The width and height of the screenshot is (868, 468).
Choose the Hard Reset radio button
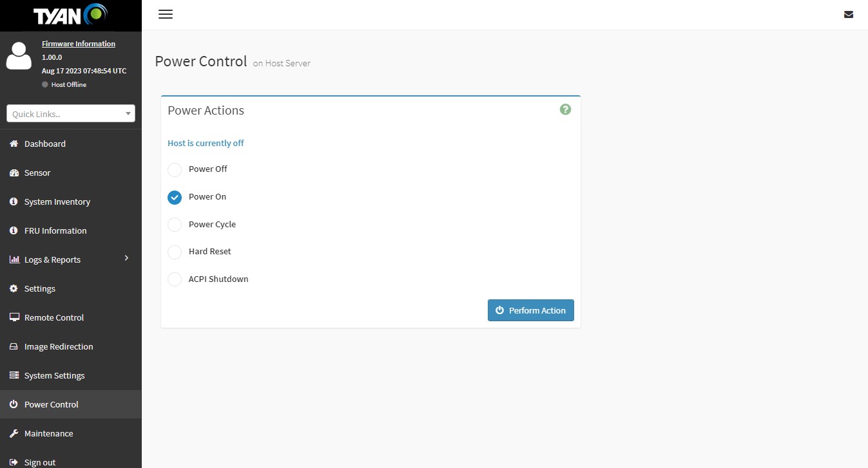[x=175, y=252]
